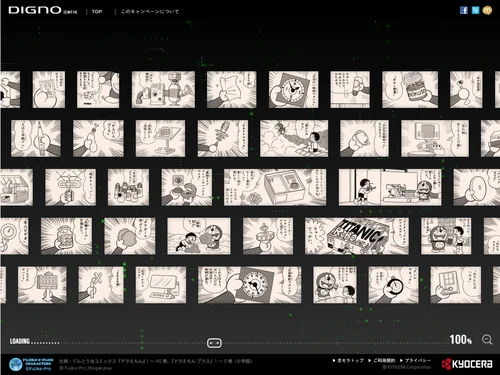Open the spinning top gadget panel

coord(223,138)
